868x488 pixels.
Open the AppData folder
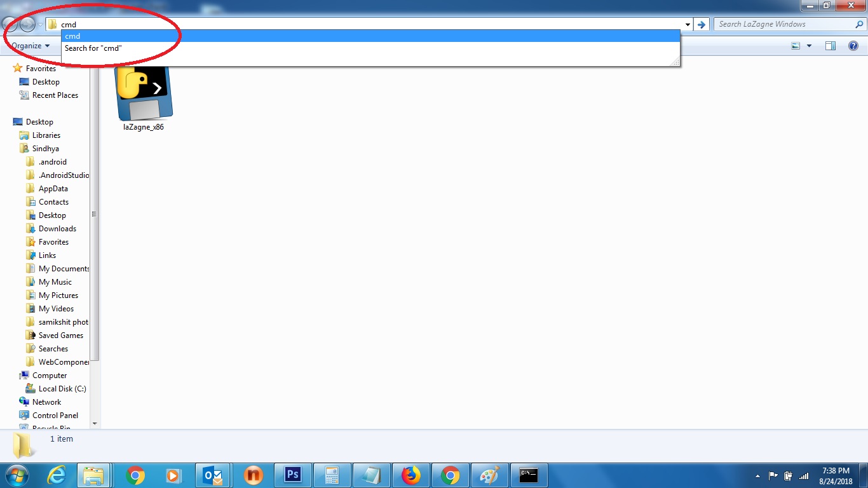(x=53, y=189)
